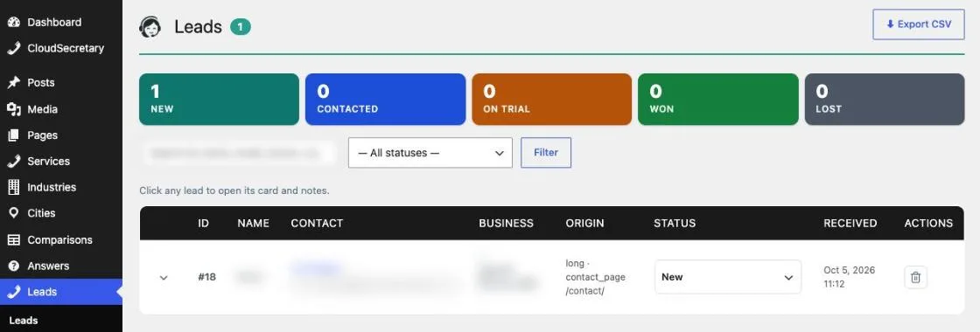The height and width of the screenshot is (332, 980).
Task: Click lead ID #18 cell
Action: tap(206, 277)
